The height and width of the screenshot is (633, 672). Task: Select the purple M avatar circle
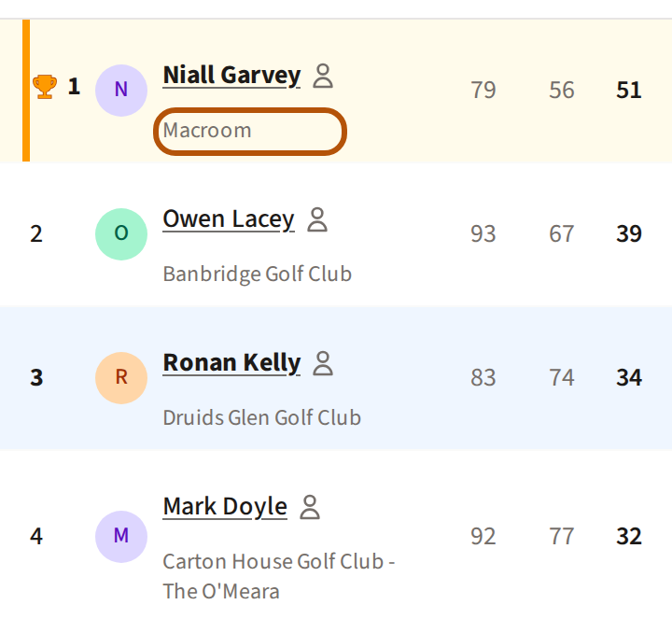click(x=121, y=537)
